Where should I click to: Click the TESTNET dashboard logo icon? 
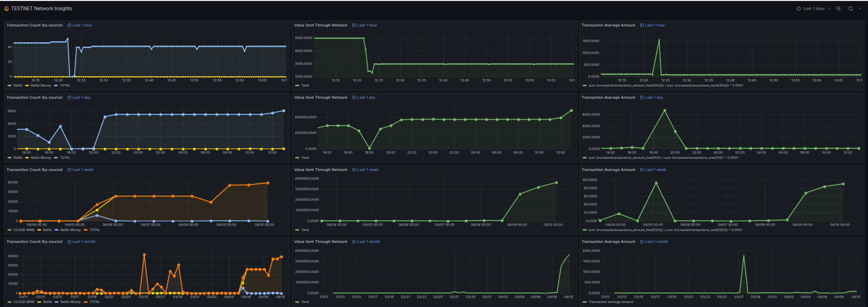(6, 8)
